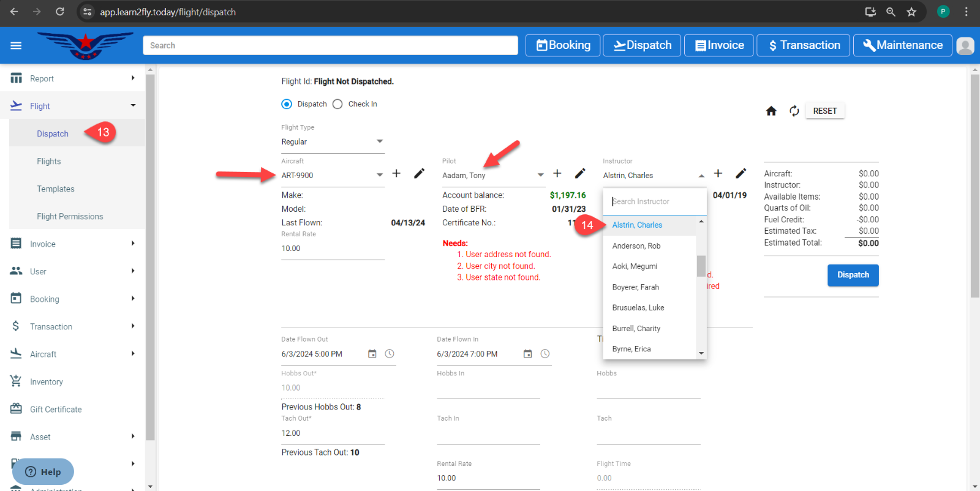This screenshot has width=980, height=491.
Task: Open the Date Flown Out calendar picker
Action: (x=372, y=354)
